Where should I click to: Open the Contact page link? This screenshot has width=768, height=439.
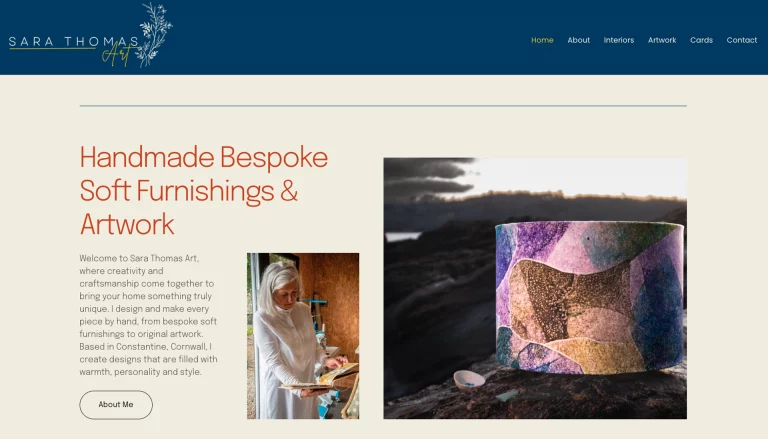click(742, 40)
